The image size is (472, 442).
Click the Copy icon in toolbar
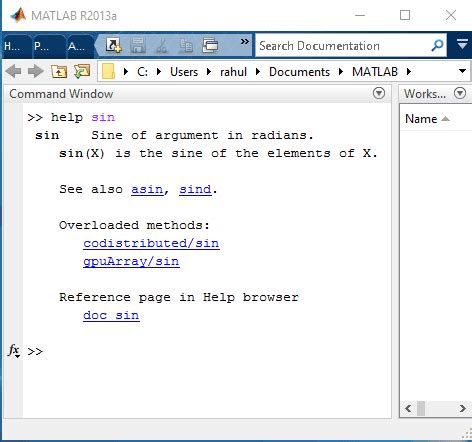[186, 46]
